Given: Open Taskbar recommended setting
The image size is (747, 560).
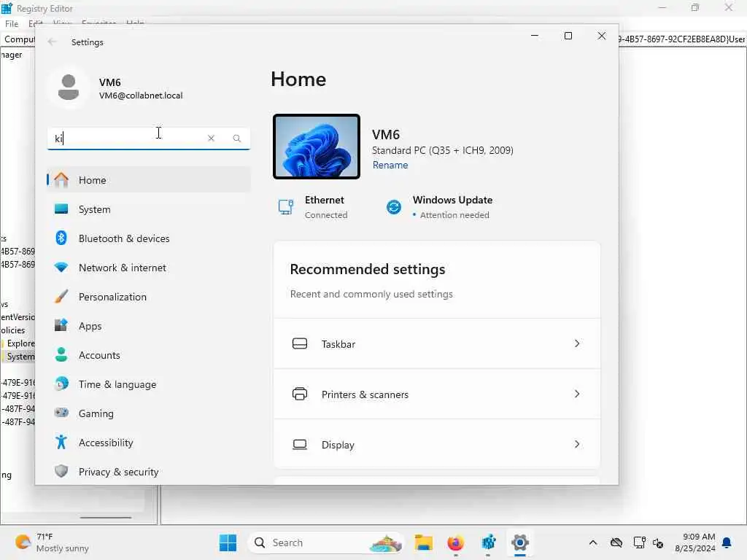Looking at the screenshot, I should (437, 344).
